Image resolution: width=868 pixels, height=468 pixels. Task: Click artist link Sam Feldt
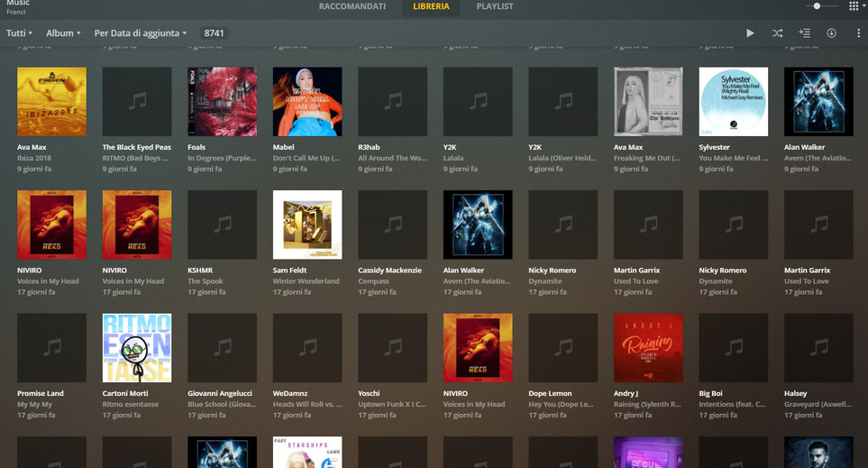[289, 271]
